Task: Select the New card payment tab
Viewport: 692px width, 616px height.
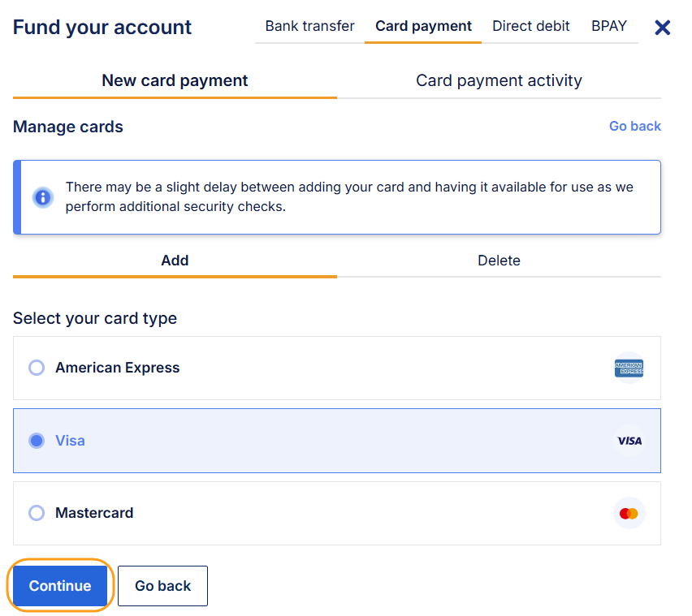Action: click(175, 80)
